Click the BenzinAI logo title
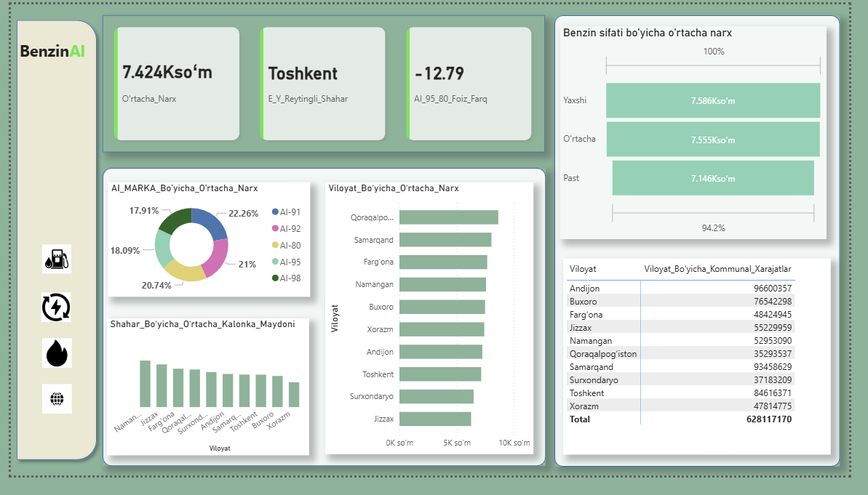This screenshot has height=495, width=868. point(52,52)
